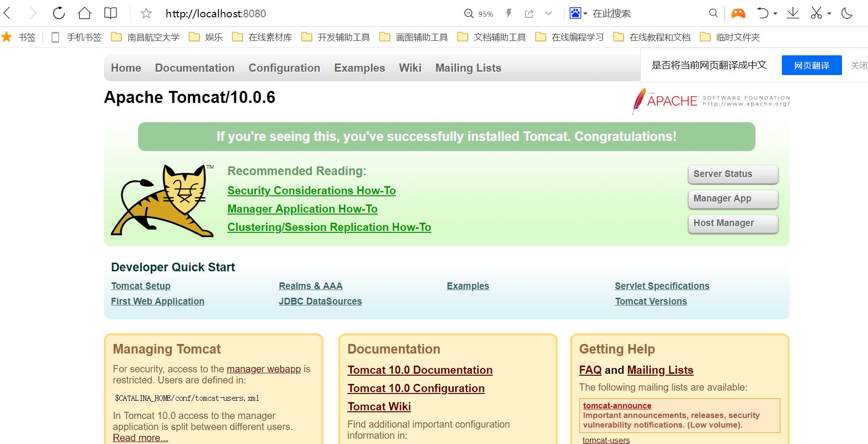
Task: Open the 文档辅助工具 bookmark folder
Action: pos(492,37)
